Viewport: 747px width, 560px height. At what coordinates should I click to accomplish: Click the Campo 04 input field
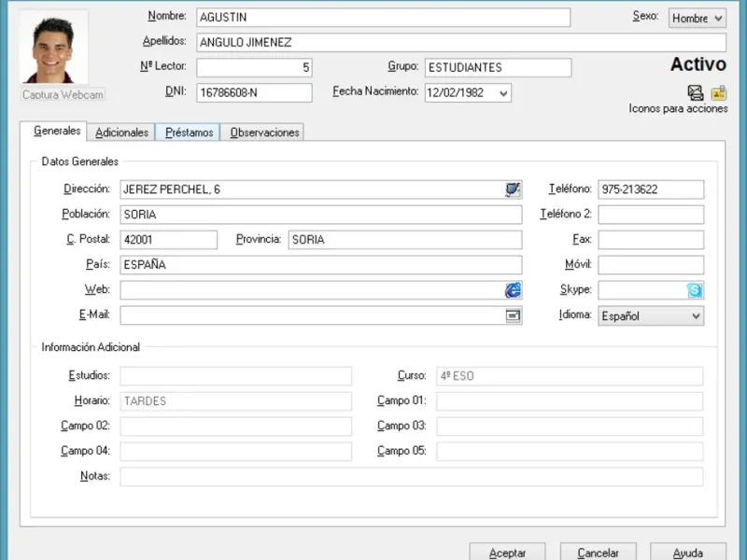[x=236, y=452]
